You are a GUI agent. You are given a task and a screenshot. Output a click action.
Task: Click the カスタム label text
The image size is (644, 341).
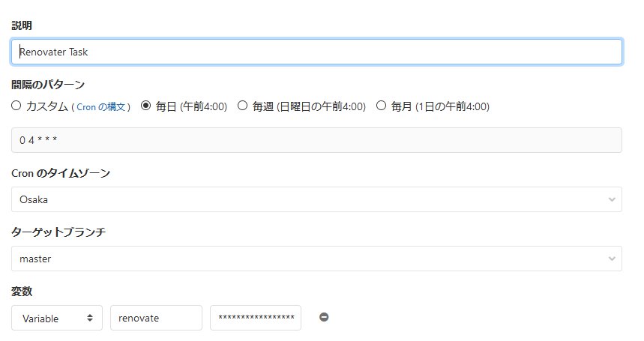(x=47, y=107)
